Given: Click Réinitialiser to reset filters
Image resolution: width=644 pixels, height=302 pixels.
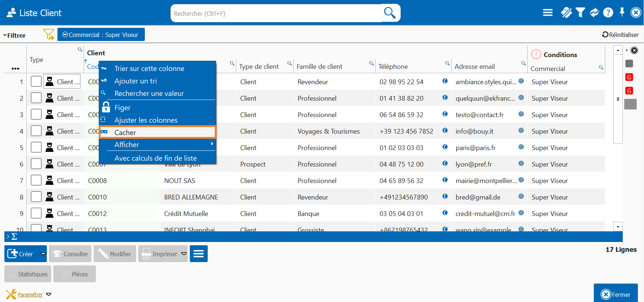Looking at the screenshot, I should [x=620, y=35].
